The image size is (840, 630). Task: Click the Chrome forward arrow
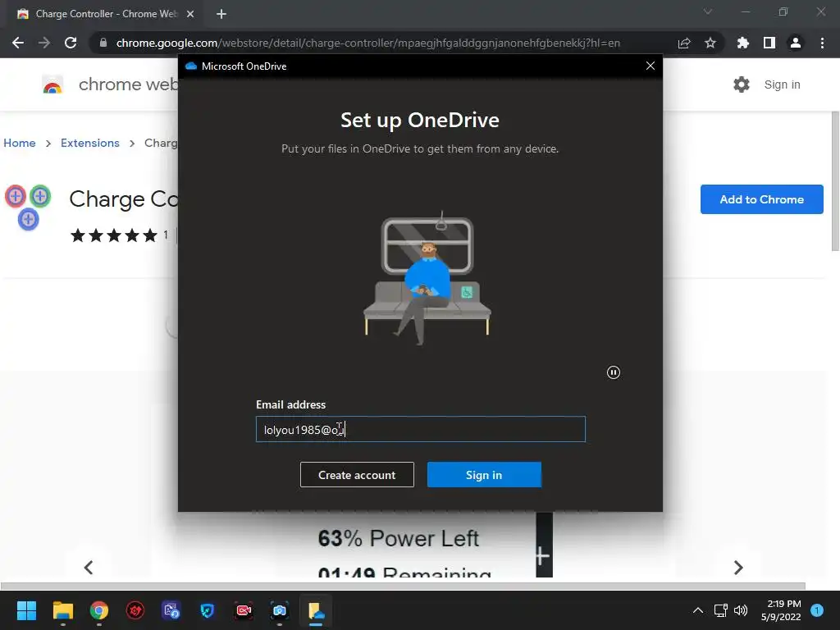click(x=44, y=43)
